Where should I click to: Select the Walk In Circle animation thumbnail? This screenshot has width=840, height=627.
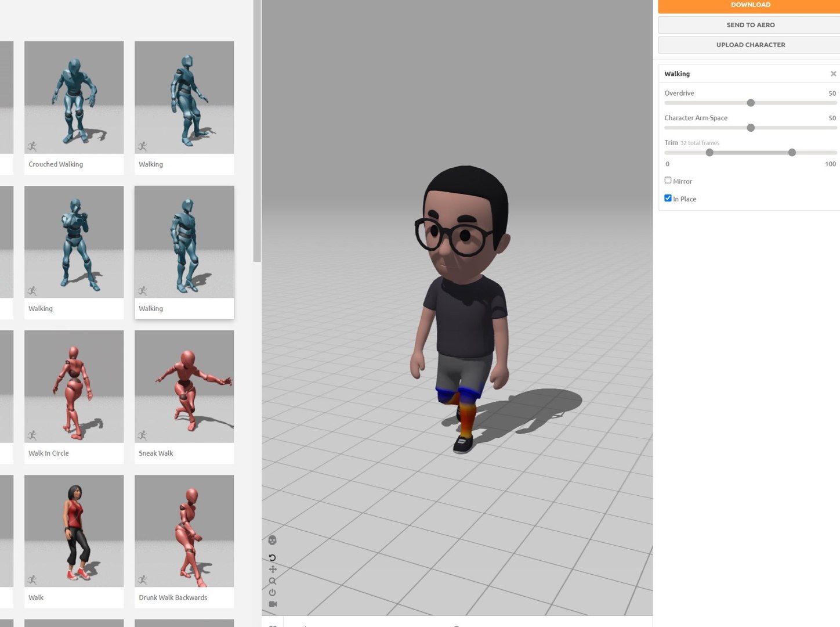point(74,387)
